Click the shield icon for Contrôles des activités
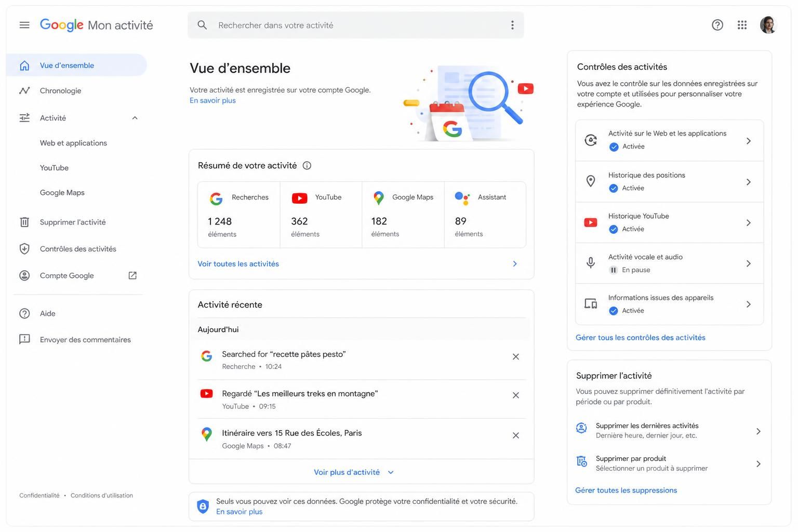The height and width of the screenshot is (532, 798). click(24, 249)
